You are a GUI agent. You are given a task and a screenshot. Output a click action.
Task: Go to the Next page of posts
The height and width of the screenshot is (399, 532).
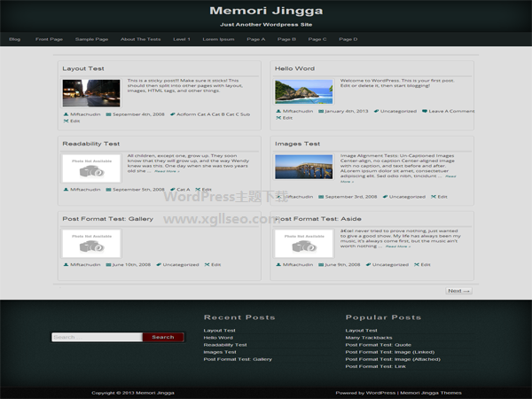click(x=458, y=291)
